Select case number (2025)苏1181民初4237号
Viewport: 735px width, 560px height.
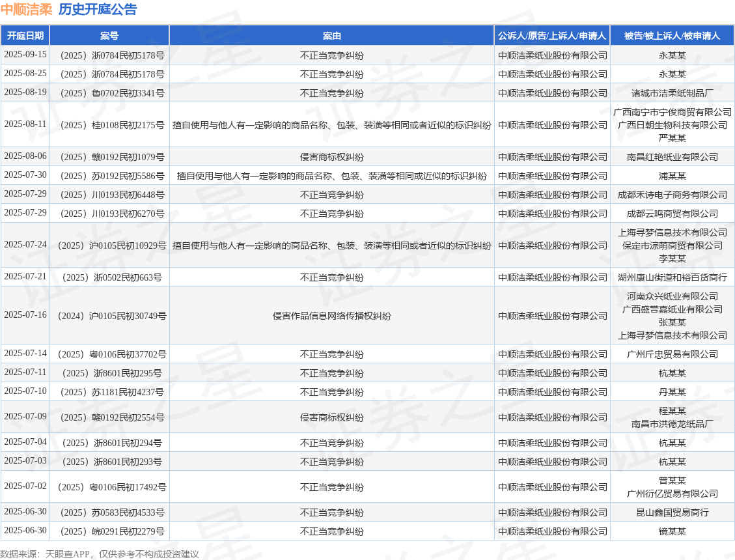tap(109, 391)
